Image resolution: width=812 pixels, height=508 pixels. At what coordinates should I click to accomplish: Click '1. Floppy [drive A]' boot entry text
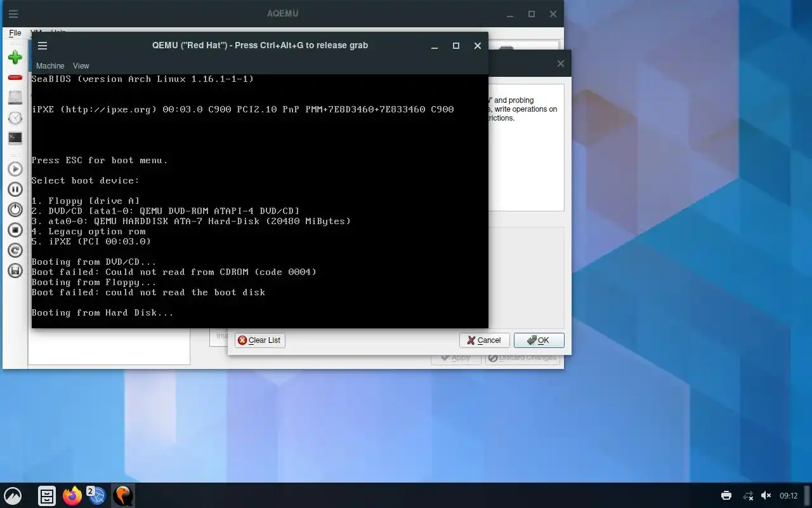85,201
